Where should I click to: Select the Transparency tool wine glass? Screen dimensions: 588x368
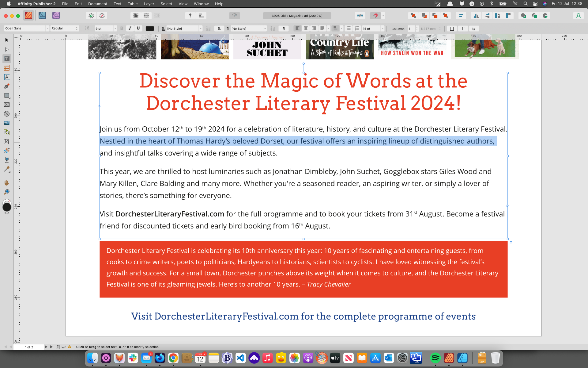pyautogui.click(x=7, y=160)
